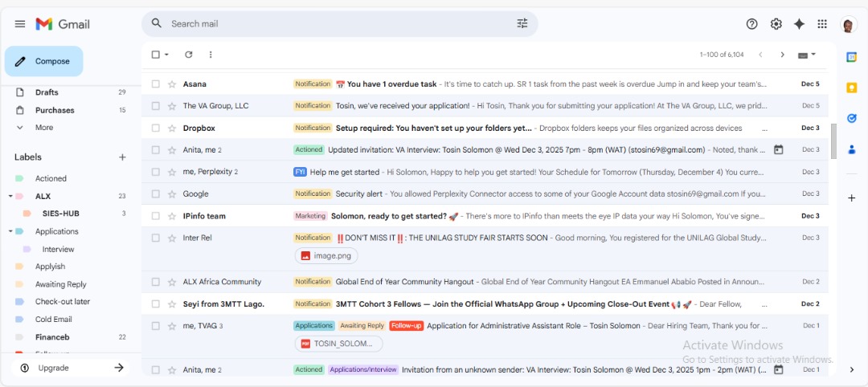The height and width of the screenshot is (387, 868).
Task: Collapse the ALX label tree
Action: tap(10, 196)
